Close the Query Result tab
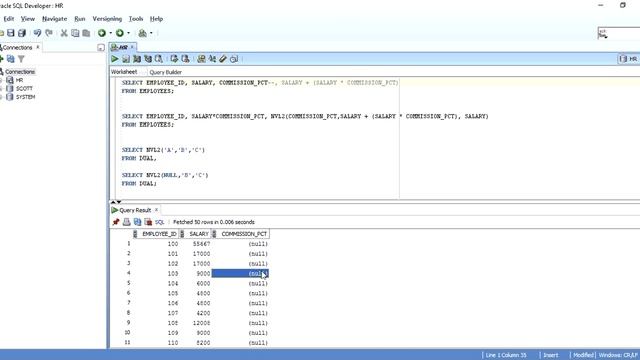Screen dimensions: 640x360 (156, 210)
